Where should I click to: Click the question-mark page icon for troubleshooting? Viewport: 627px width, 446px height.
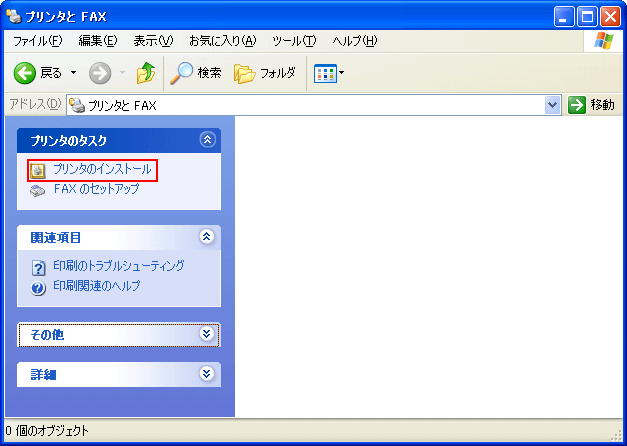(x=38, y=268)
